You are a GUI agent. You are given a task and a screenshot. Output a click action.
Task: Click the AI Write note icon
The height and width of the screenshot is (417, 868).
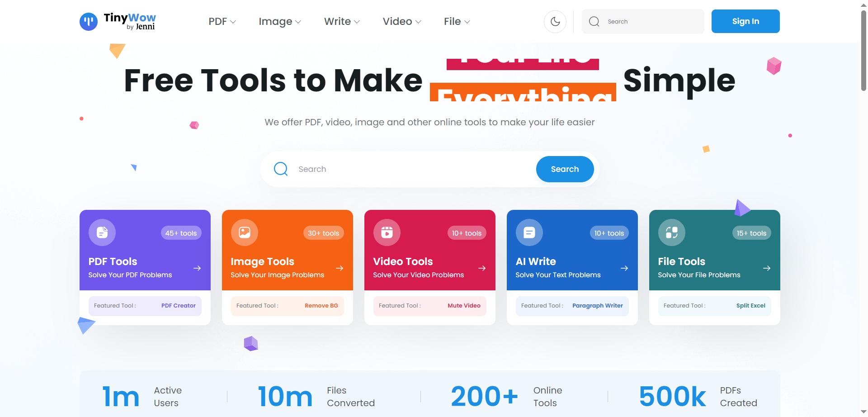[529, 232]
